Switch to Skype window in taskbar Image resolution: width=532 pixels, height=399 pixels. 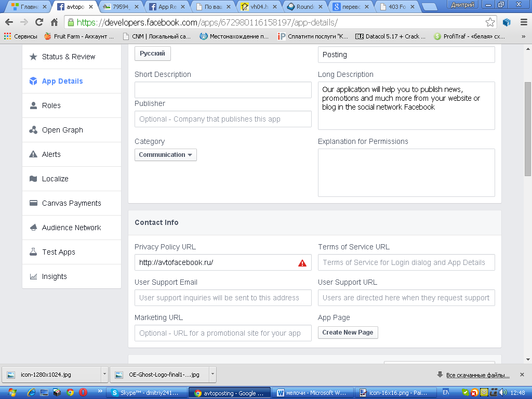tap(147, 393)
